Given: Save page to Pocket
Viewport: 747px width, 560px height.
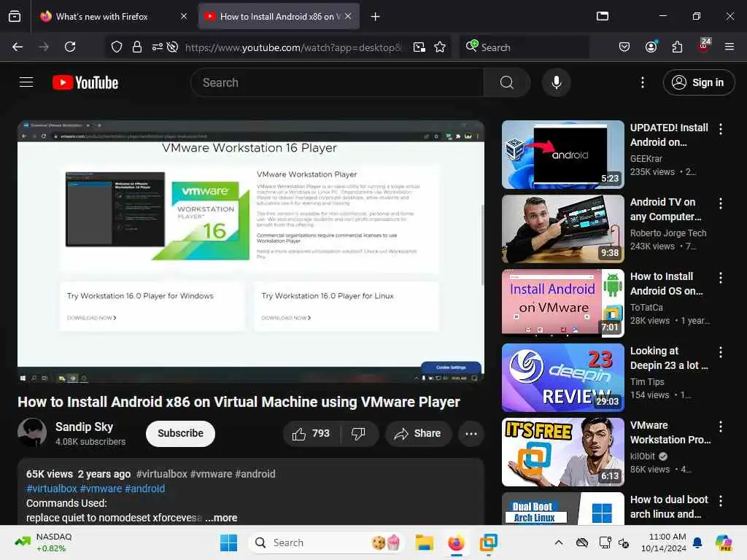Looking at the screenshot, I should (624, 47).
